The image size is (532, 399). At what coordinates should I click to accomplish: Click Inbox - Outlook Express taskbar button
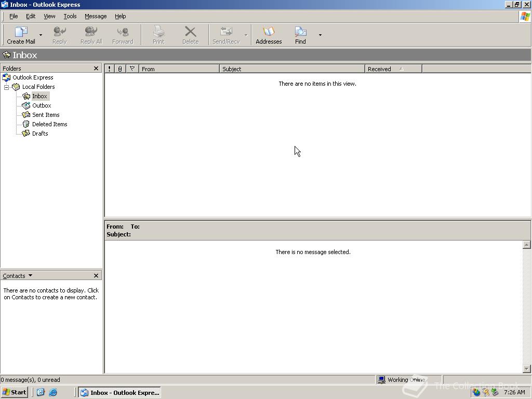tap(119, 393)
